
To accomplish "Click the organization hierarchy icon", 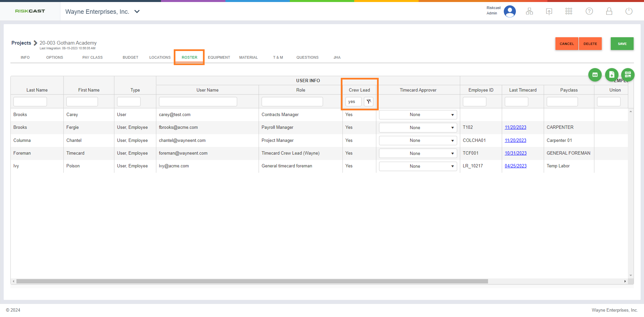I will tap(529, 11).
